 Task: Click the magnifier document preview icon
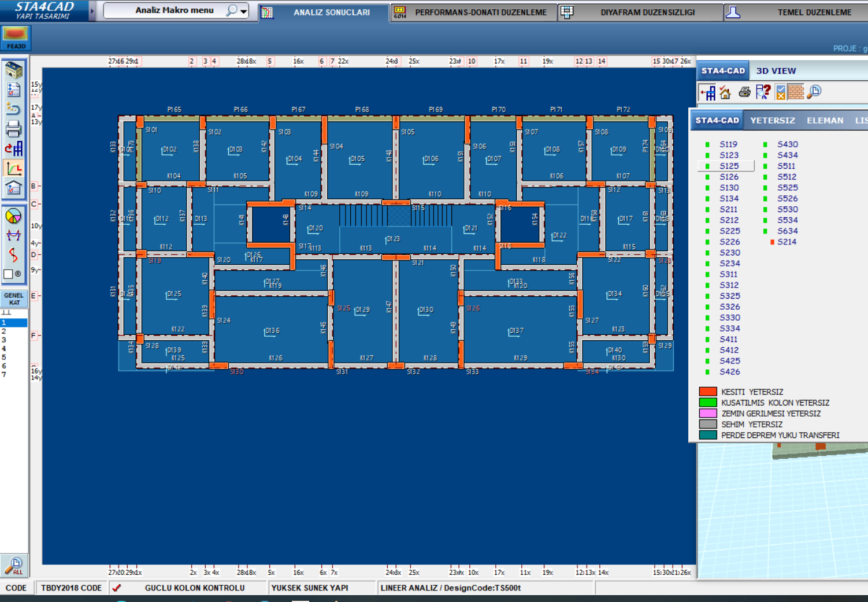[x=814, y=92]
